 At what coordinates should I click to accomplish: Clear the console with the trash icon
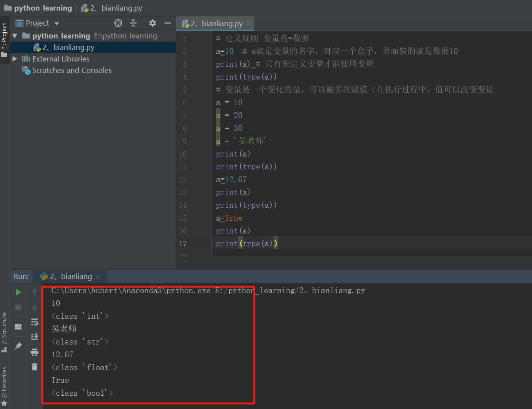[35, 367]
